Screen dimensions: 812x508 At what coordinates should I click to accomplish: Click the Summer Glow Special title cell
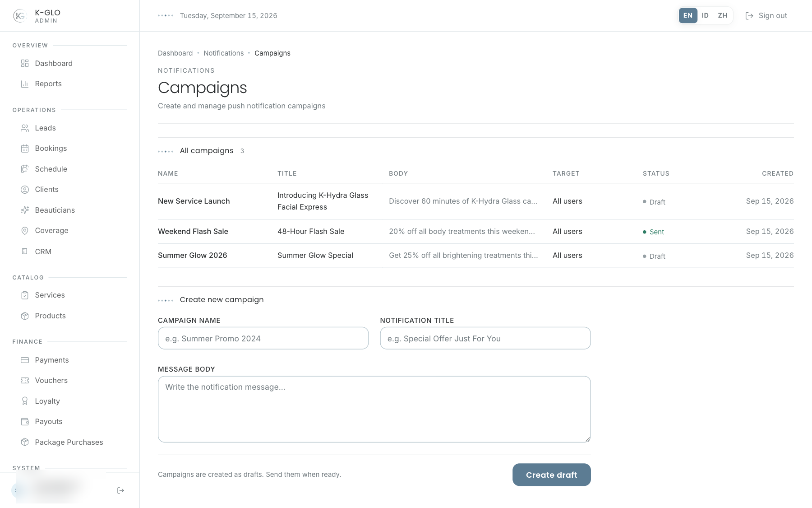pos(315,256)
